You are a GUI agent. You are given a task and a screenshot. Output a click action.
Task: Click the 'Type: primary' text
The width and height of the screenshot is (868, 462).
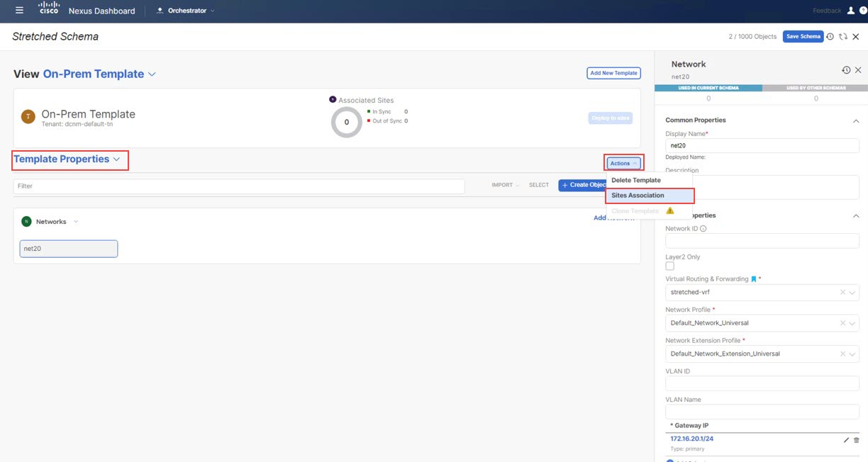[686, 449]
